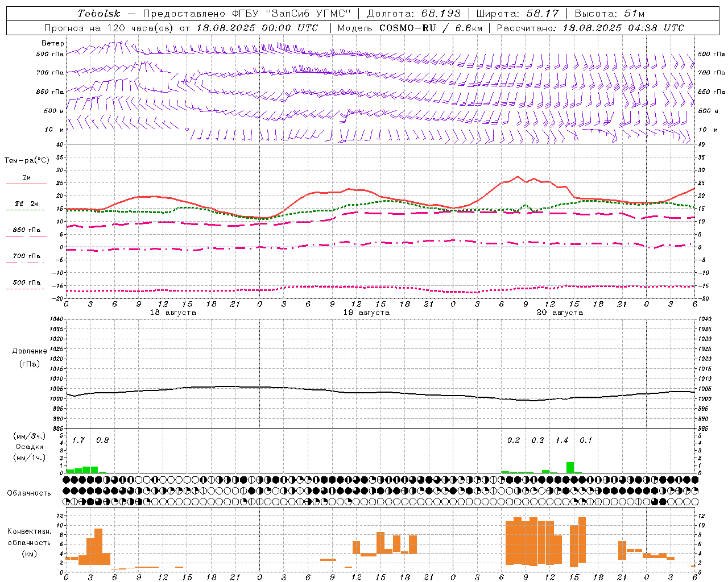The image size is (728, 582).
Task: Click the "1.4" precipitation total
Action: click(x=562, y=440)
